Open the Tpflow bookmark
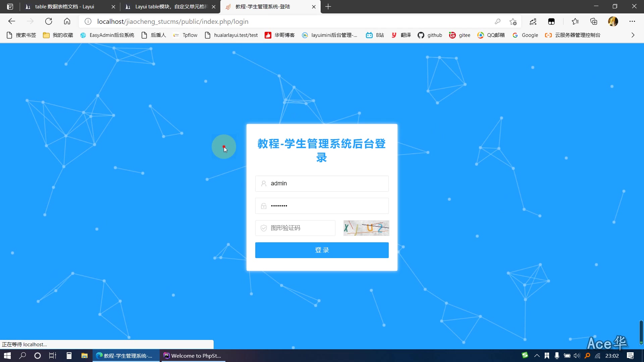The image size is (644, 362). (185, 35)
